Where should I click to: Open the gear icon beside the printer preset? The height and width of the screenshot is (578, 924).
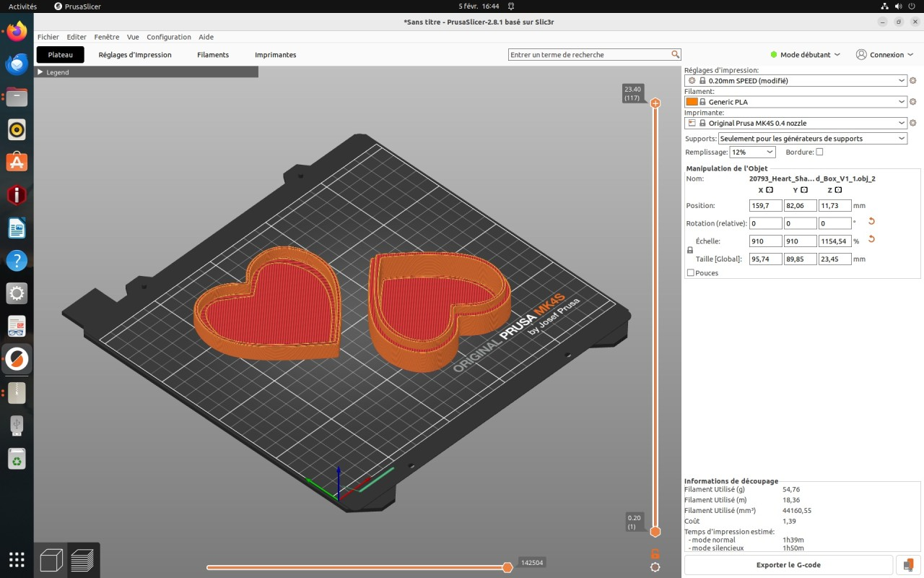click(x=912, y=124)
